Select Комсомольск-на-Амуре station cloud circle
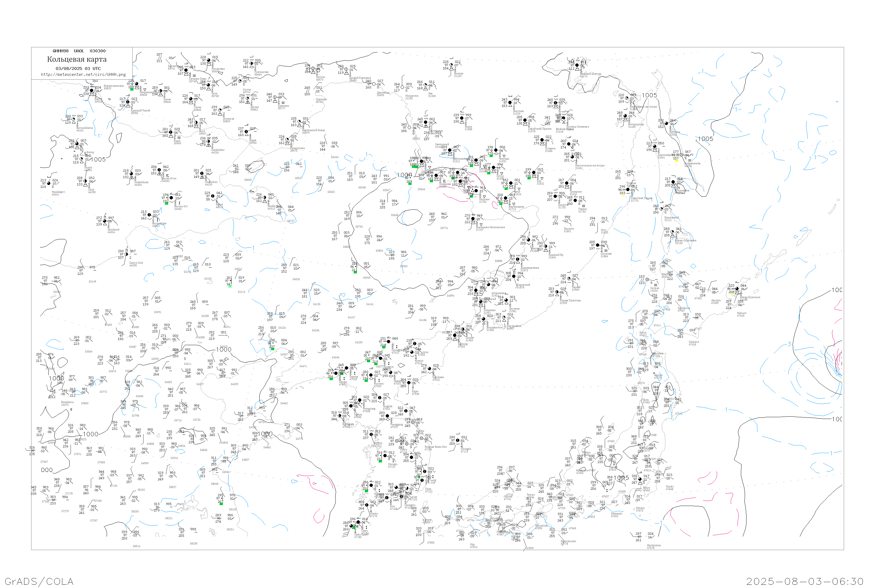Screen dimensions: 882x588 572,157
